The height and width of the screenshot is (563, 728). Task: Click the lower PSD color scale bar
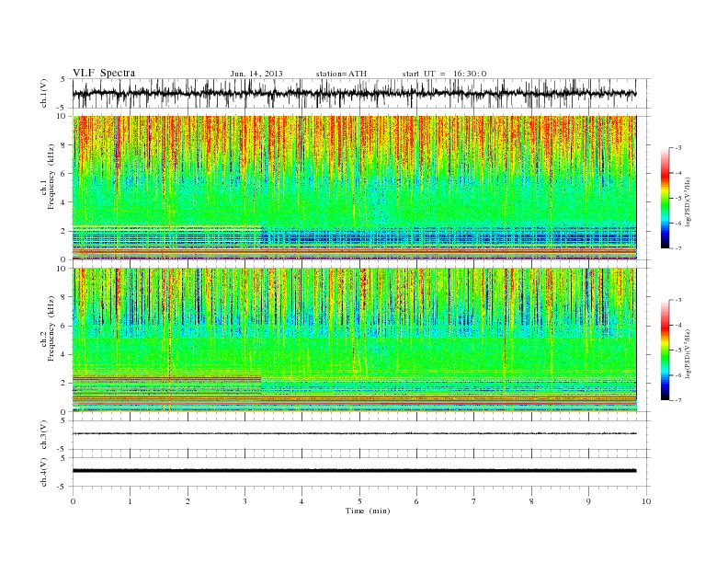click(x=665, y=350)
